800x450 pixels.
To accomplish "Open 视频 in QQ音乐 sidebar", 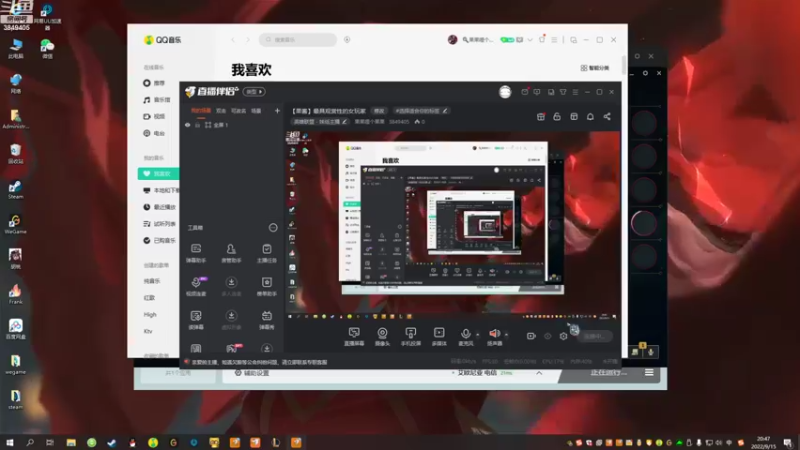I will 154,116.
